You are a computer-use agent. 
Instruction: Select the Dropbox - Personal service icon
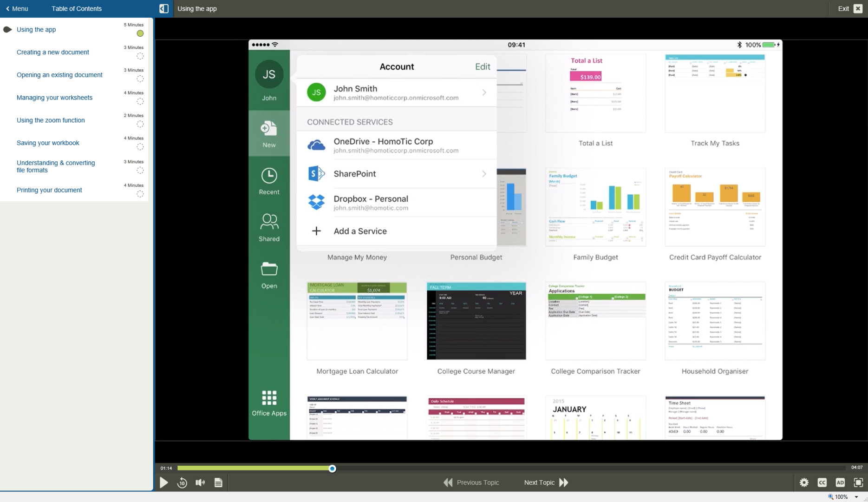[317, 202]
